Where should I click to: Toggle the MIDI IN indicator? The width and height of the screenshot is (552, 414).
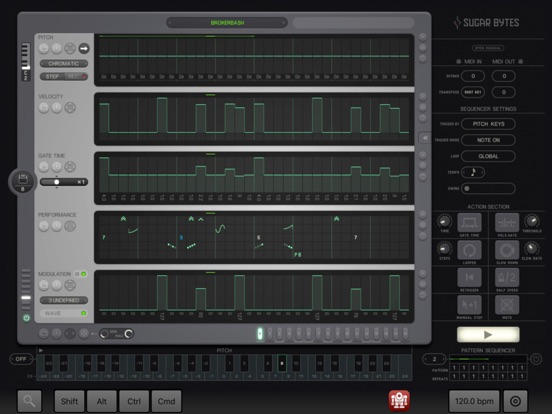459,61
